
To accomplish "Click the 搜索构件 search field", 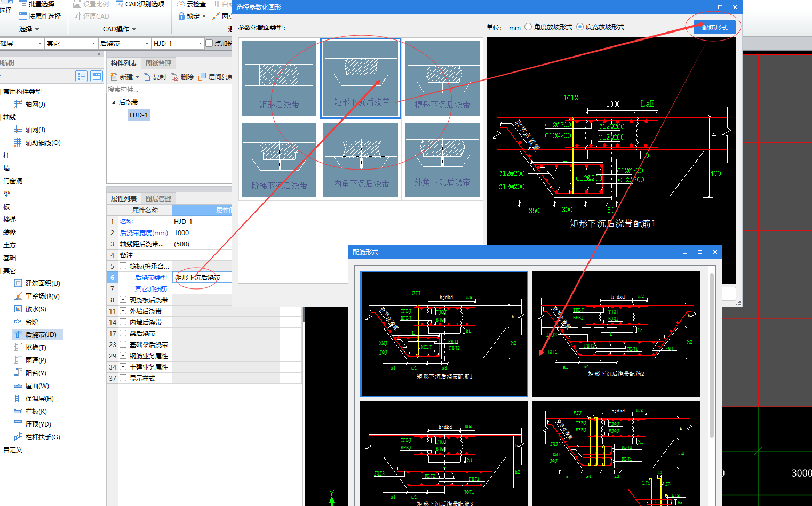I will coord(169,89).
